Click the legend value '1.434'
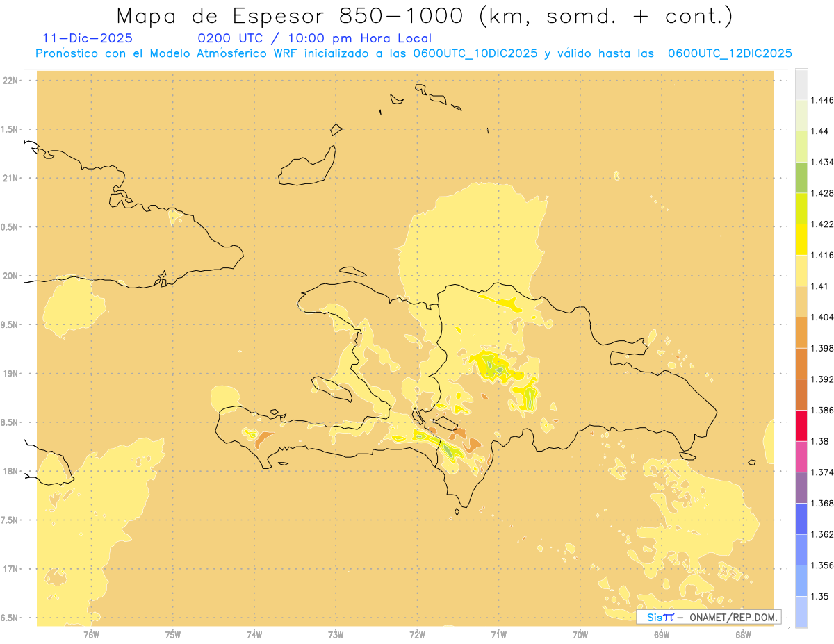 822,162
